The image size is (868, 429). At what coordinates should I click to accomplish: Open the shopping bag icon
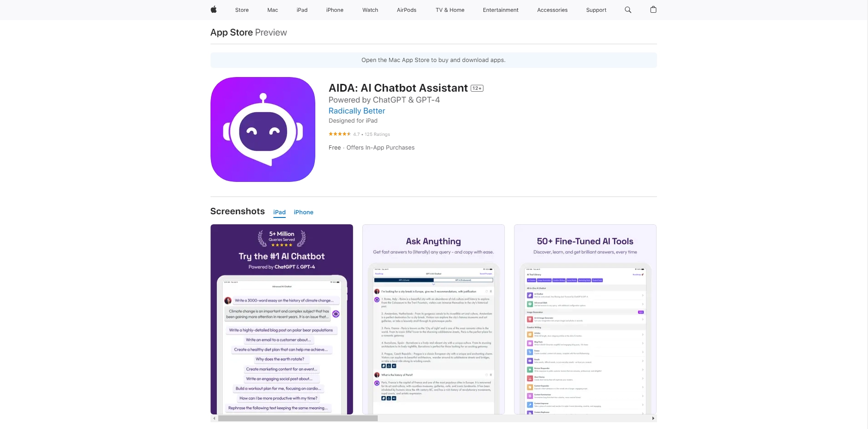[653, 10]
